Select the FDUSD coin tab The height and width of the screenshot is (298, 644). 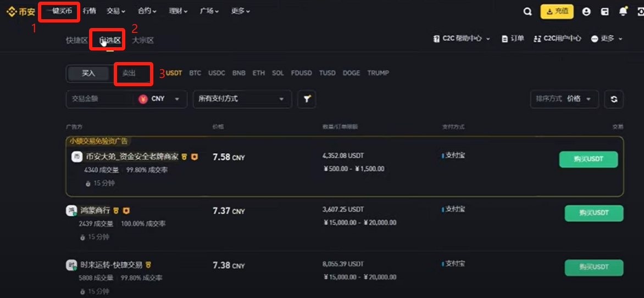(x=302, y=73)
